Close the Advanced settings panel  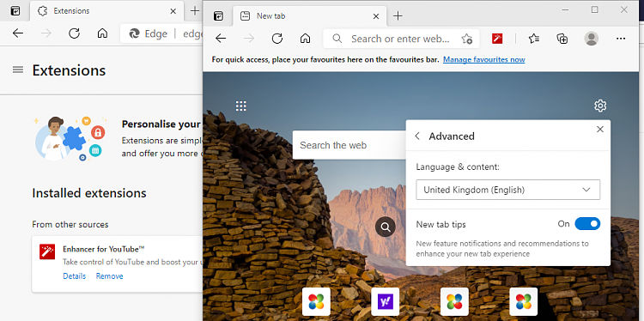pos(600,130)
